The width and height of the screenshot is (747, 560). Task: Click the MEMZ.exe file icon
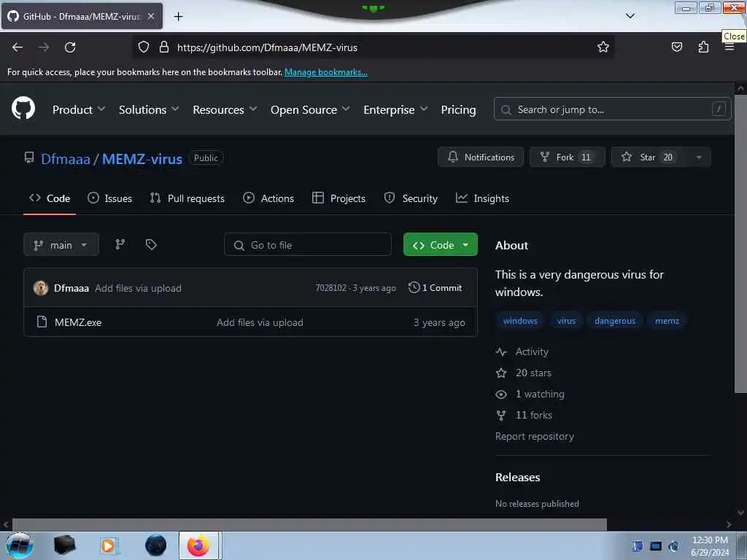pyautogui.click(x=42, y=322)
